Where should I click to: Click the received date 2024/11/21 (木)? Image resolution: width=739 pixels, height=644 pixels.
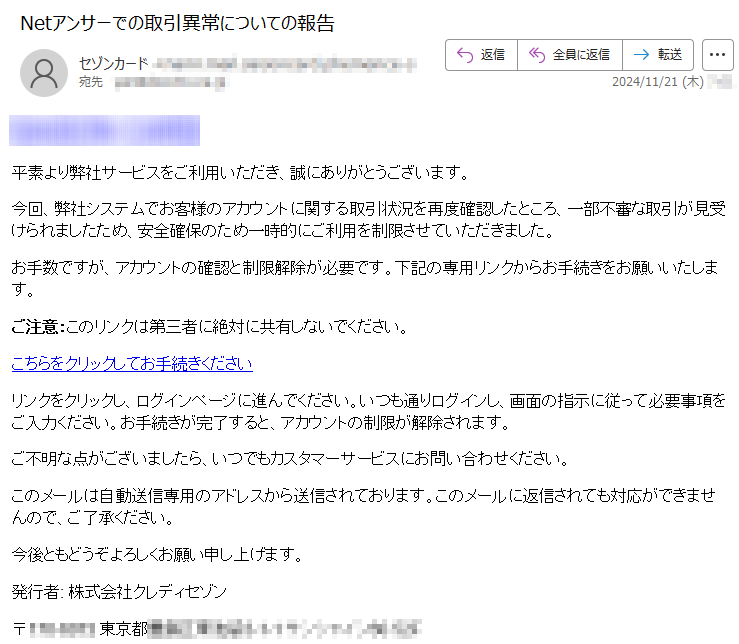(657, 82)
